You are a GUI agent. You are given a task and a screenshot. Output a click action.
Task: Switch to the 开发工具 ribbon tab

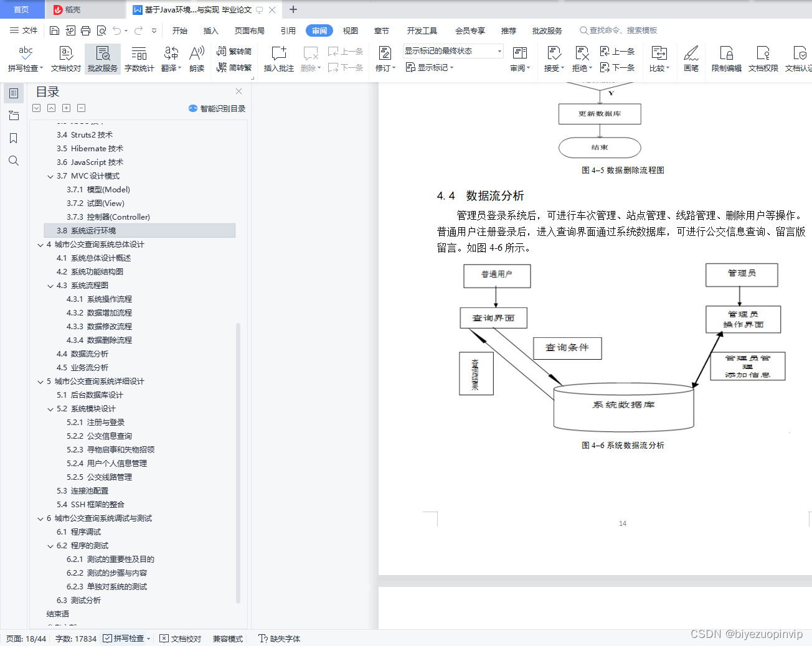(422, 30)
